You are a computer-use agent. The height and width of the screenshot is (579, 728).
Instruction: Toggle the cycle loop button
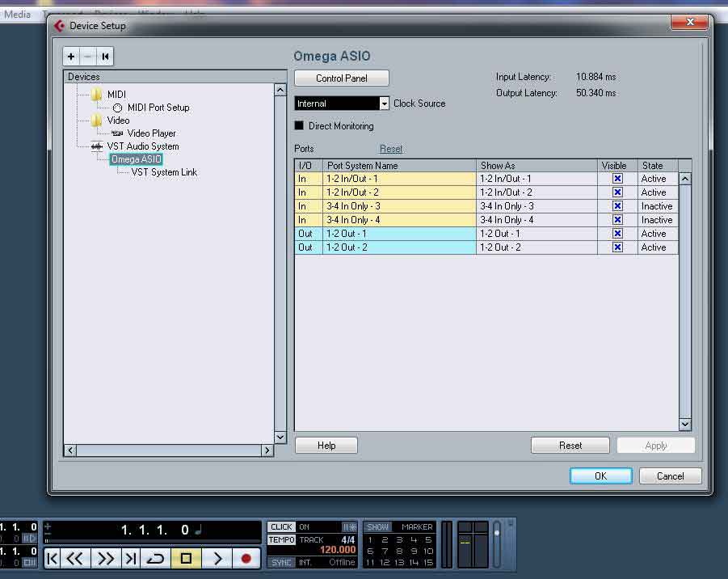click(x=155, y=558)
